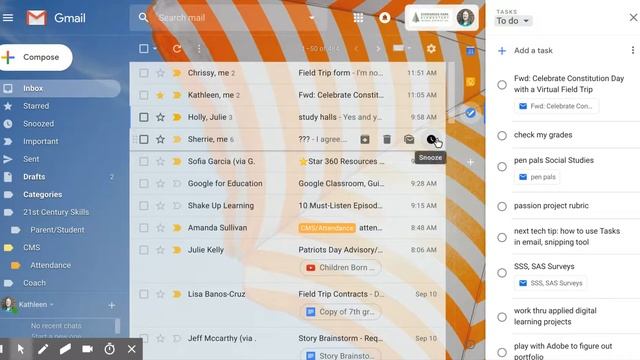Refresh the inbox
This screenshot has height=360, width=640.
click(x=176, y=49)
